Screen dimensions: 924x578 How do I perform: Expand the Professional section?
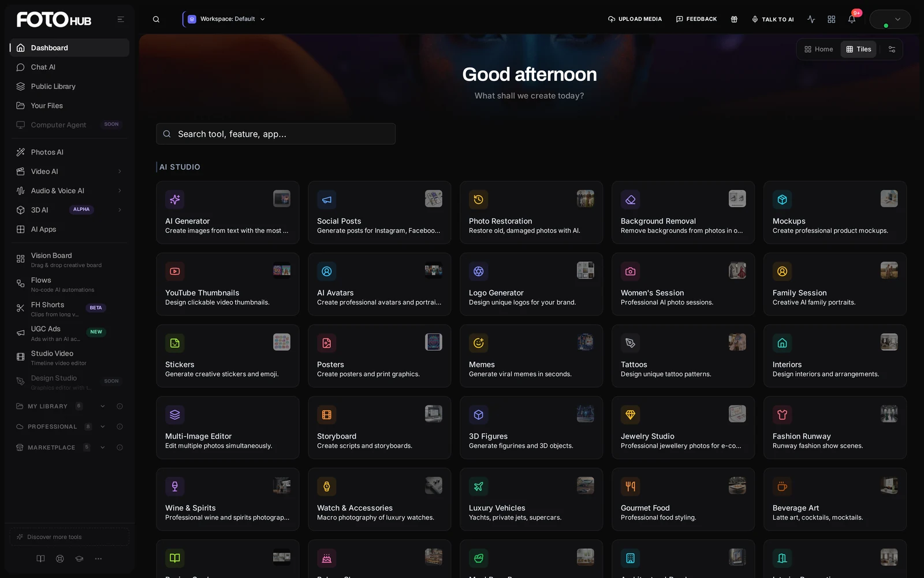point(103,427)
